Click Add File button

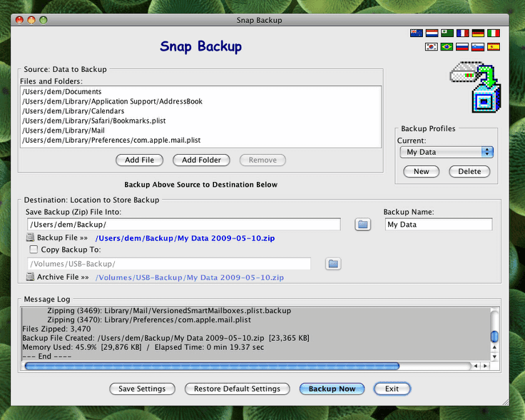pos(139,160)
